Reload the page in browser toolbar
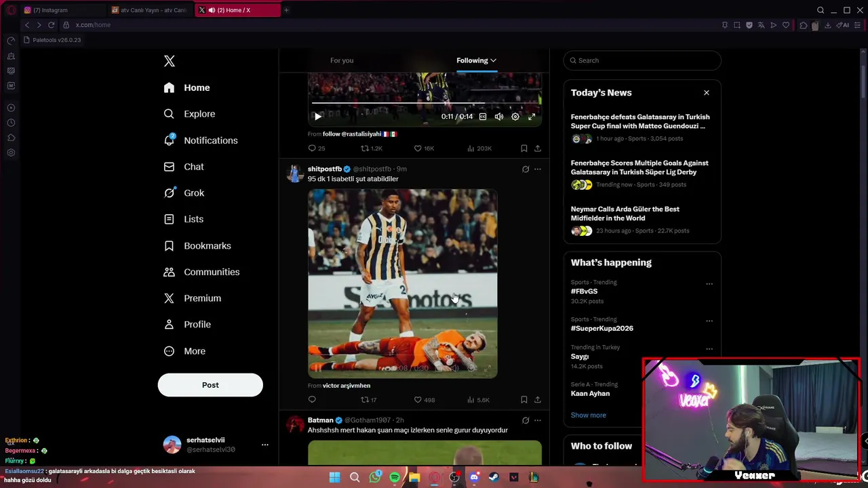The height and width of the screenshot is (488, 868). [x=51, y=25]
